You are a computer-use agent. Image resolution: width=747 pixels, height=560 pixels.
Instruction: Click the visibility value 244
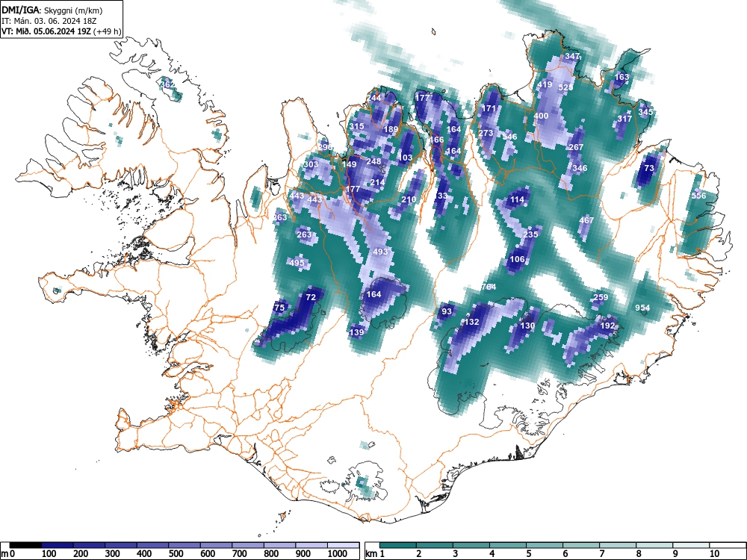coord(374,98)
